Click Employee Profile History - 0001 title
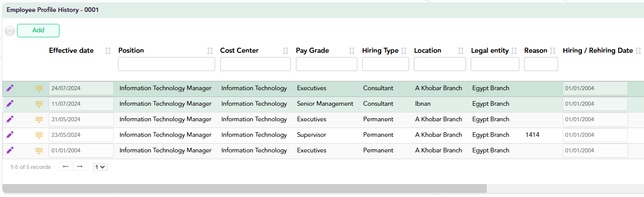 click(x=53, y=10)
